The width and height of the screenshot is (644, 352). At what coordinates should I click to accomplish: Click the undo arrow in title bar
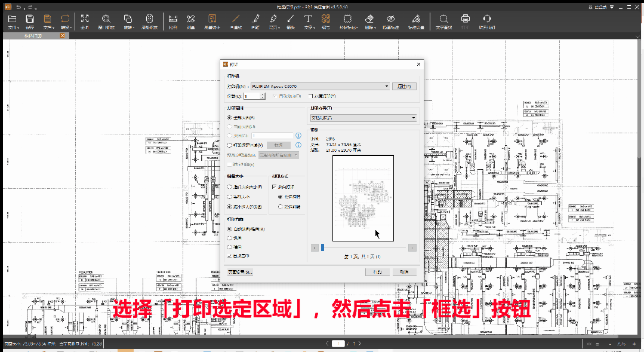(x=19, y=7)
